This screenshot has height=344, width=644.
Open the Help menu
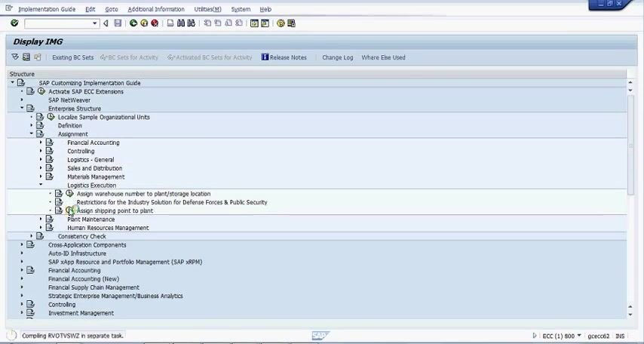pyautogui.click(x=265, y=9)
